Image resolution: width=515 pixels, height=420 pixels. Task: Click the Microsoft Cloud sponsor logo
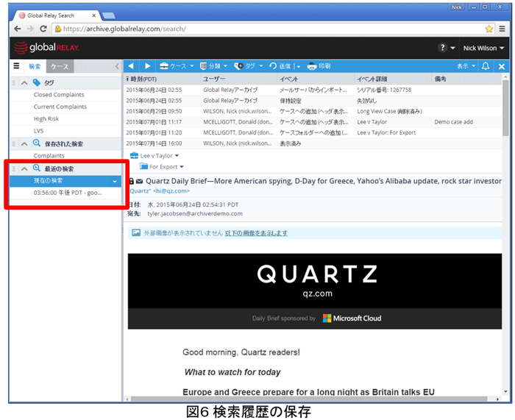(352, 318)
